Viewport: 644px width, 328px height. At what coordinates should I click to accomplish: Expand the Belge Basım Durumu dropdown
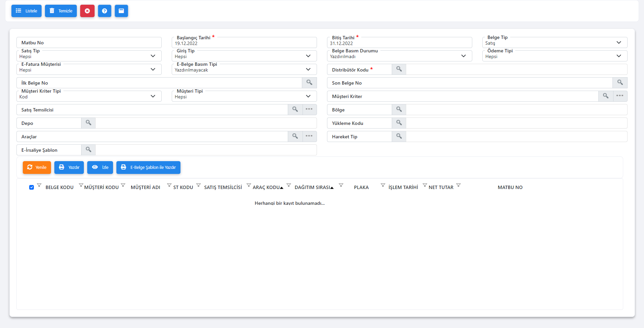[463, 56]
